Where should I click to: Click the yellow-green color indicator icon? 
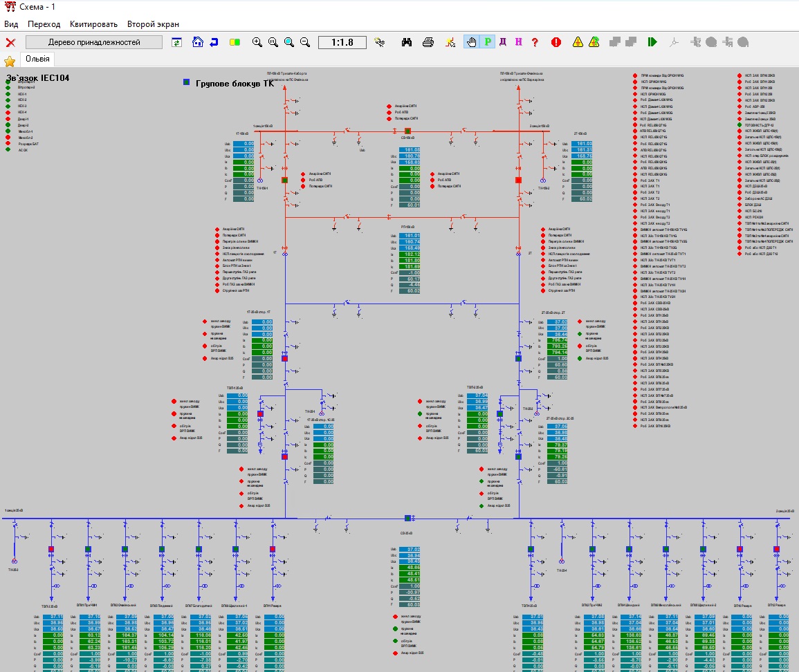(235, 42)
